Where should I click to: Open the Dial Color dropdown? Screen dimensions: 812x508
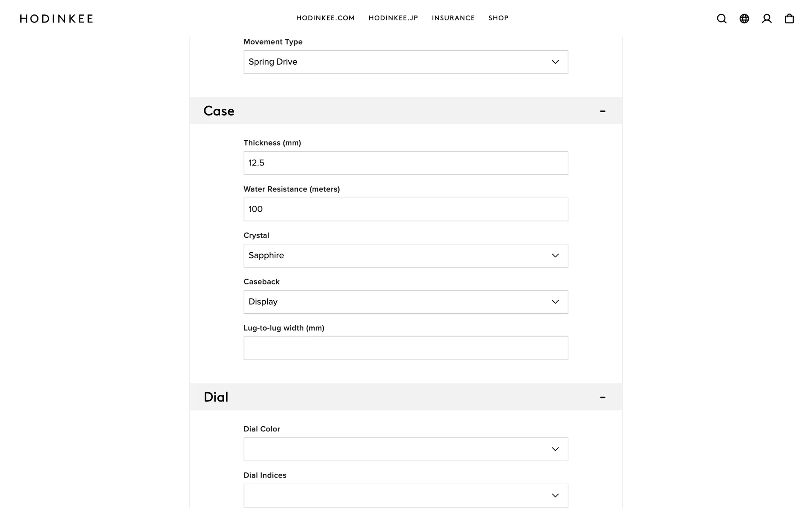pyautogui.click(x=406, y=449)
